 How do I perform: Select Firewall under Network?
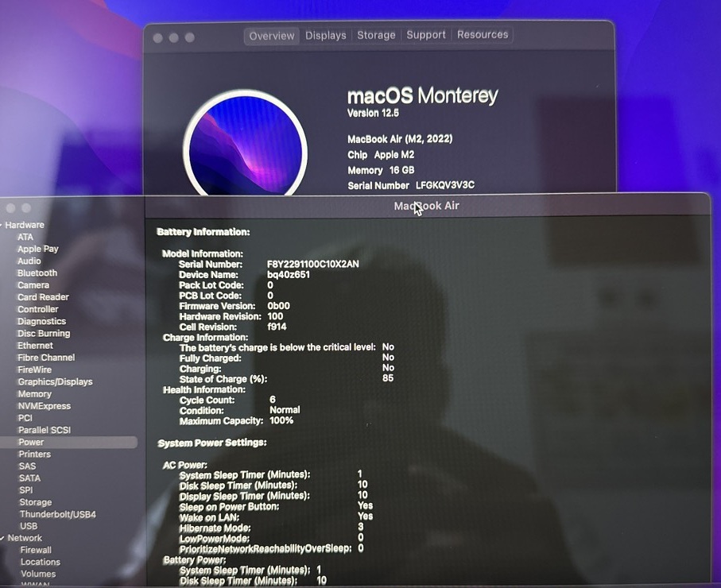pos(36,550)
